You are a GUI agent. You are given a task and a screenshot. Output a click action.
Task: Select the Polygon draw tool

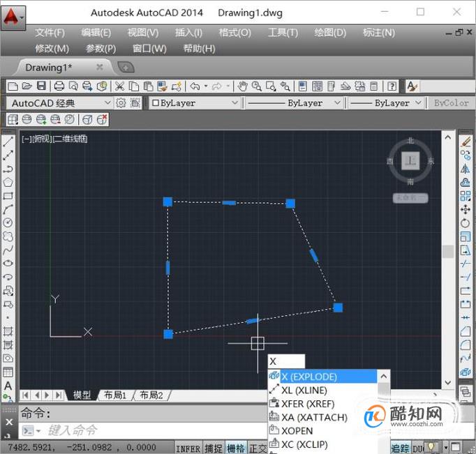pos(8,182)
